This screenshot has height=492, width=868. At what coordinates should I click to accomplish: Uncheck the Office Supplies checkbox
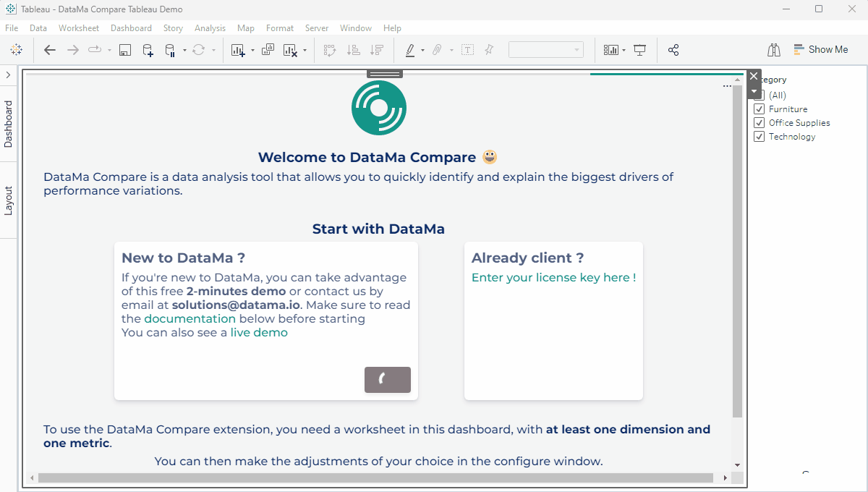coord(759,123)
